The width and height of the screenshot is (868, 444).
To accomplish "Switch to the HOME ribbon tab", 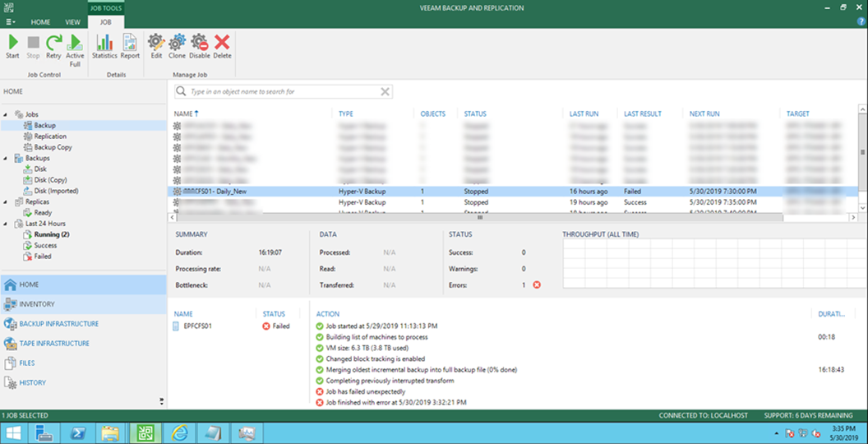I will point(40,22).
